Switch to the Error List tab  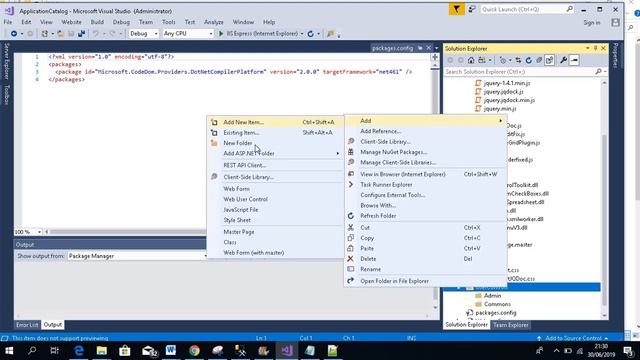click(27, 325)
